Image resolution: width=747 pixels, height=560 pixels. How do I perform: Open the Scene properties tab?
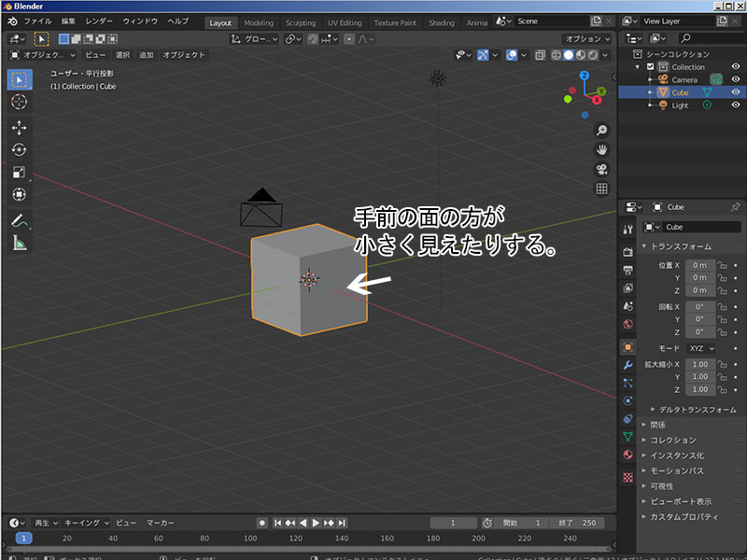point(627,306)
